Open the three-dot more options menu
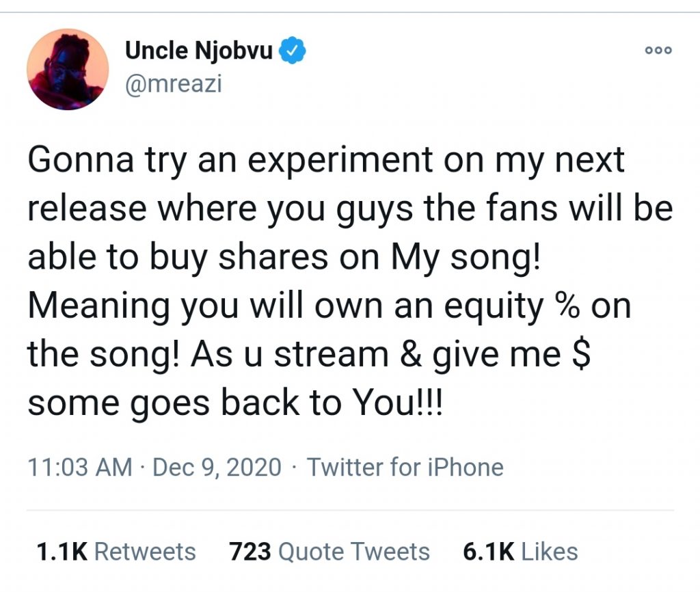This screenshot has width=700, height=592. click(658, 50)
